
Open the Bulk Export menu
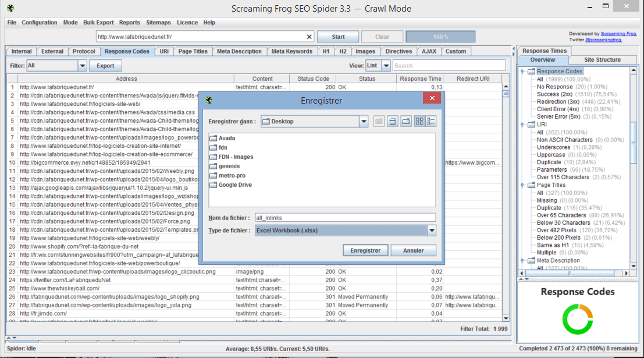[98, 23]
